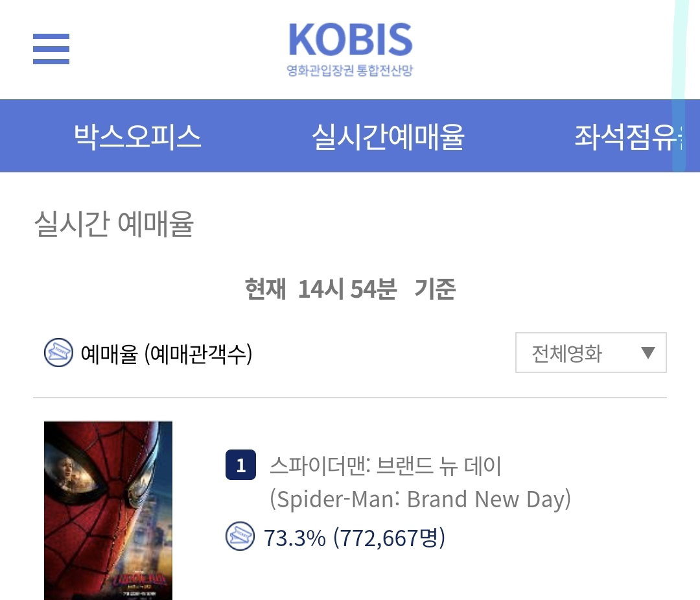Click the 전체영화 text in the select box
This screenshot has width=700, height=600.
coord(566,354)
